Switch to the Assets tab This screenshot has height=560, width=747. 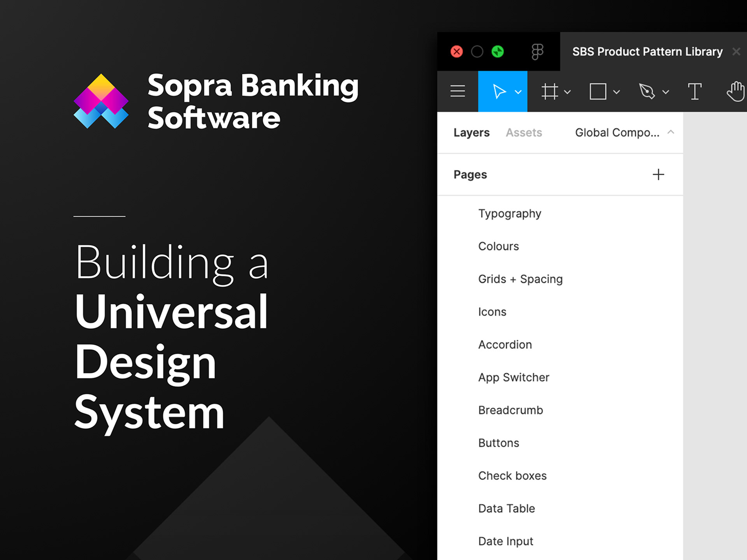[524, 133]
